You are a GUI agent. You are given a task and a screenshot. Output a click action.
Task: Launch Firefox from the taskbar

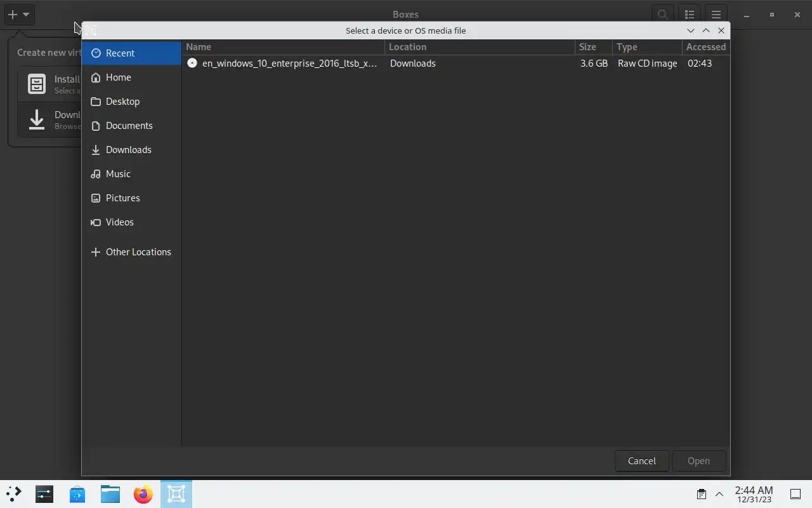coord(143,494)
